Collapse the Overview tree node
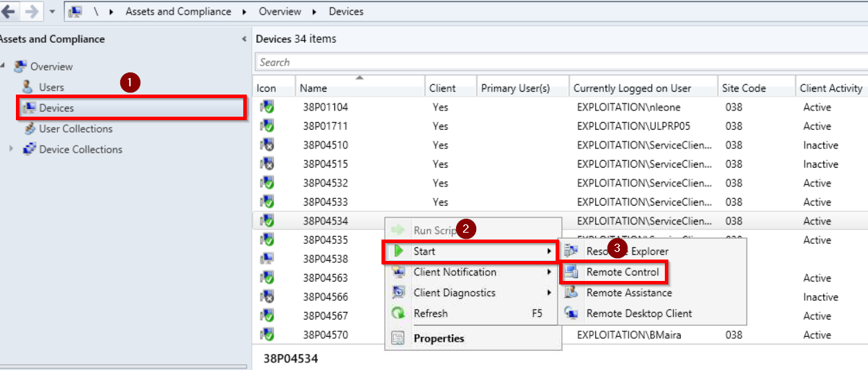 pyautogui.click(x=3, y=66)
